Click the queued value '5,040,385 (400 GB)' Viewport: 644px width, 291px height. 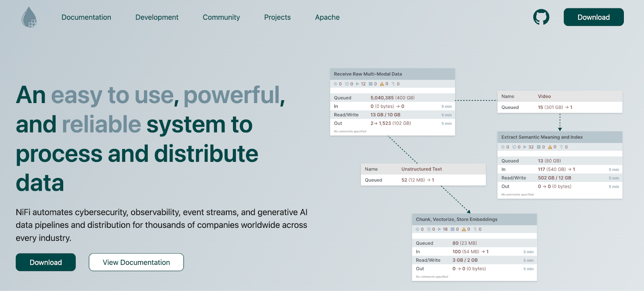click(x=392, y=98)
